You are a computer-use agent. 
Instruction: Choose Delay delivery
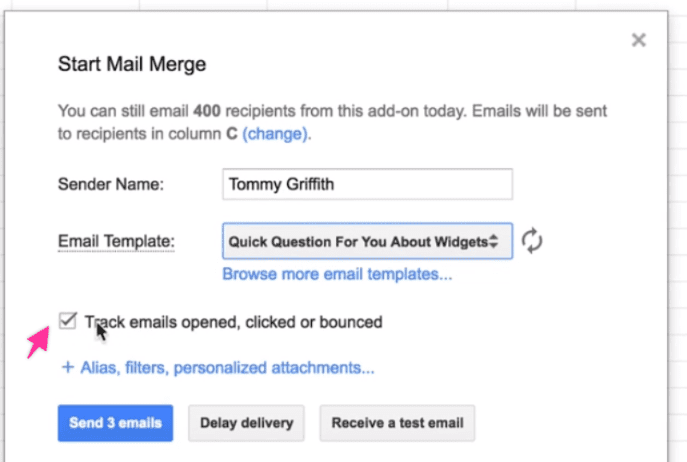[x=246, y=423]
